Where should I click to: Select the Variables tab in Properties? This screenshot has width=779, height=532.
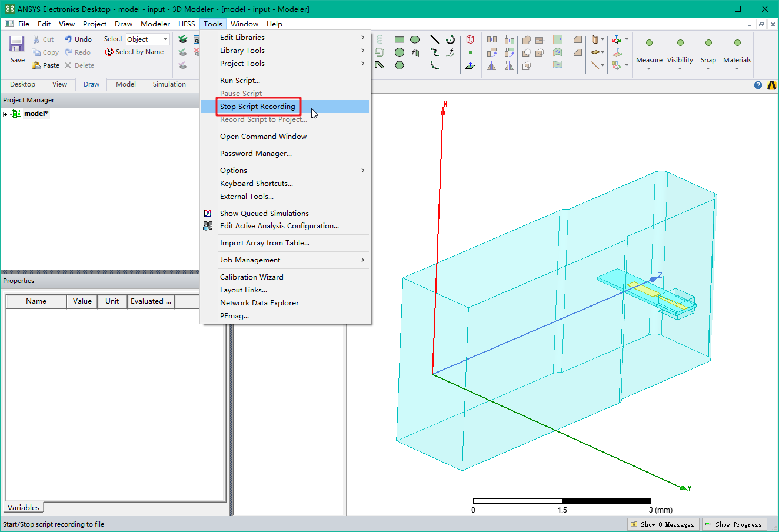click(x=24, y=508)
